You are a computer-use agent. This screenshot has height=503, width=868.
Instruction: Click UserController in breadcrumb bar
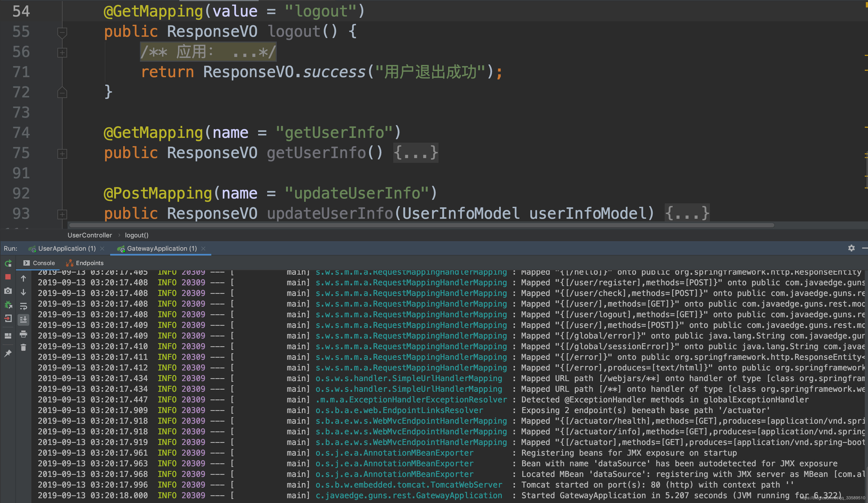click(90, 235)
